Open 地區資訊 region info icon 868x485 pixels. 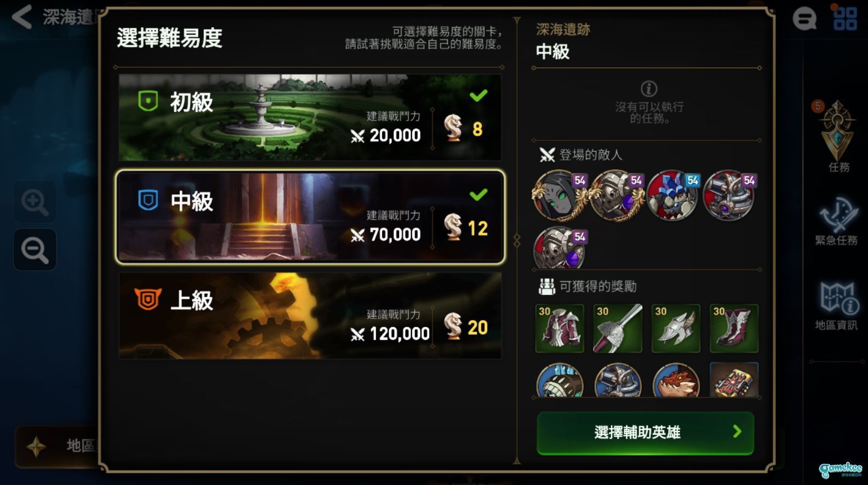(x=836, y=306)
